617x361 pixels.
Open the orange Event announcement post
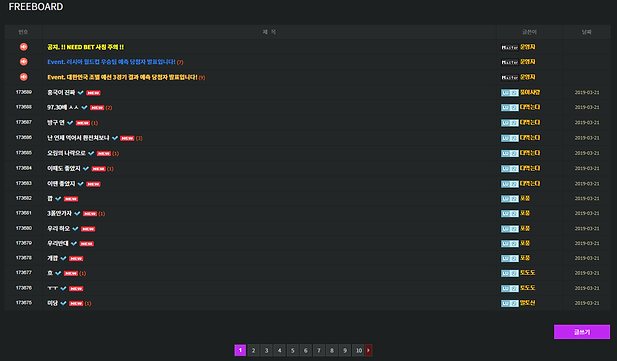122,77
